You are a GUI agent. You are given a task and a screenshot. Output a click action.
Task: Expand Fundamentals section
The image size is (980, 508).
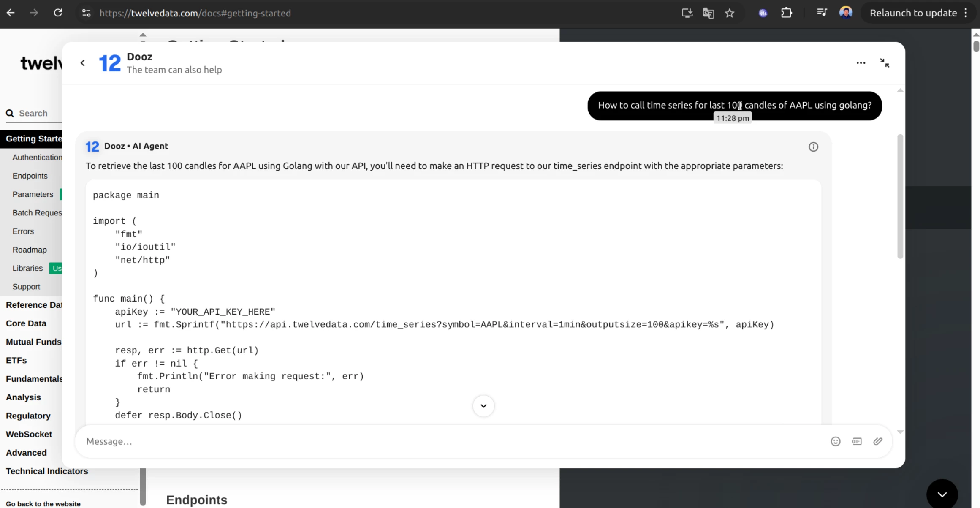click(34, 379)
